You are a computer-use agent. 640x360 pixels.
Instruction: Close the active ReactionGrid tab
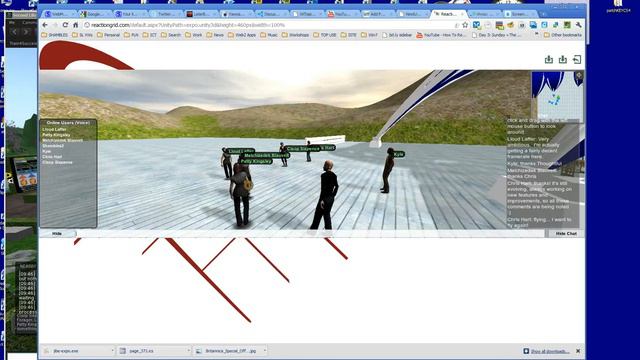pos(462,14)
